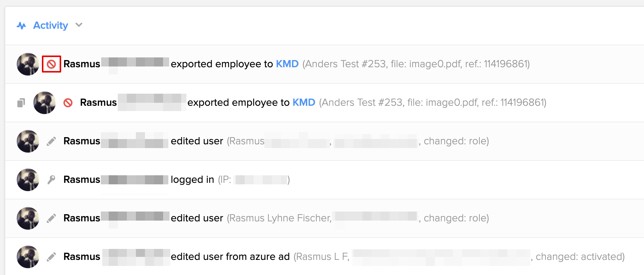Click the Activity pulse icon in header
This screenshot has width=644, height=275.
(22, 26)
